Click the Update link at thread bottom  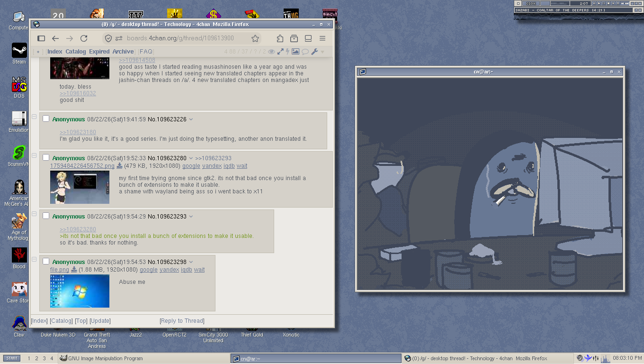point(100,321)
